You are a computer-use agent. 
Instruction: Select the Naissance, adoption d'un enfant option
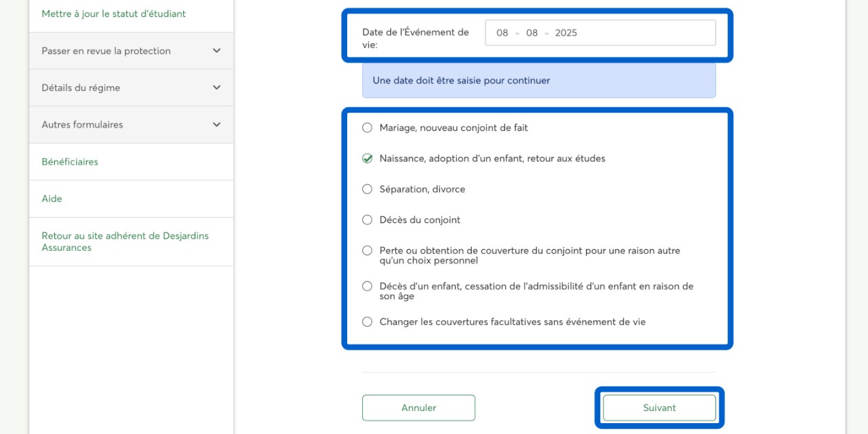pyautogui.click(x=367, y=159)
